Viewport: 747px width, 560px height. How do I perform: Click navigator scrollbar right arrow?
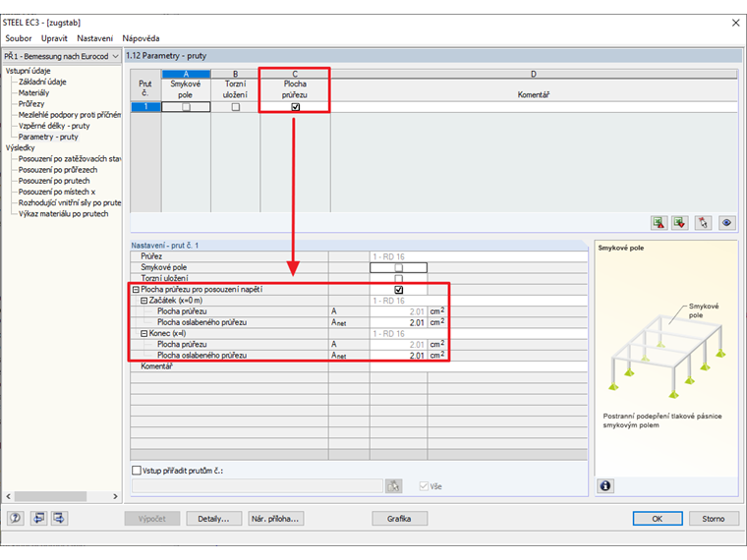115,496
